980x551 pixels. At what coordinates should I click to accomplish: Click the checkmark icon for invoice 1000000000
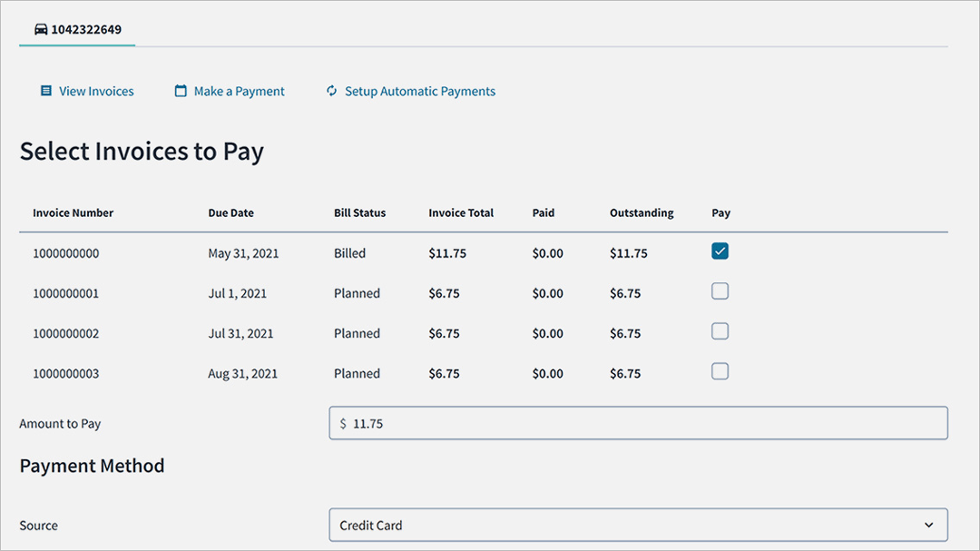point(720,251)
